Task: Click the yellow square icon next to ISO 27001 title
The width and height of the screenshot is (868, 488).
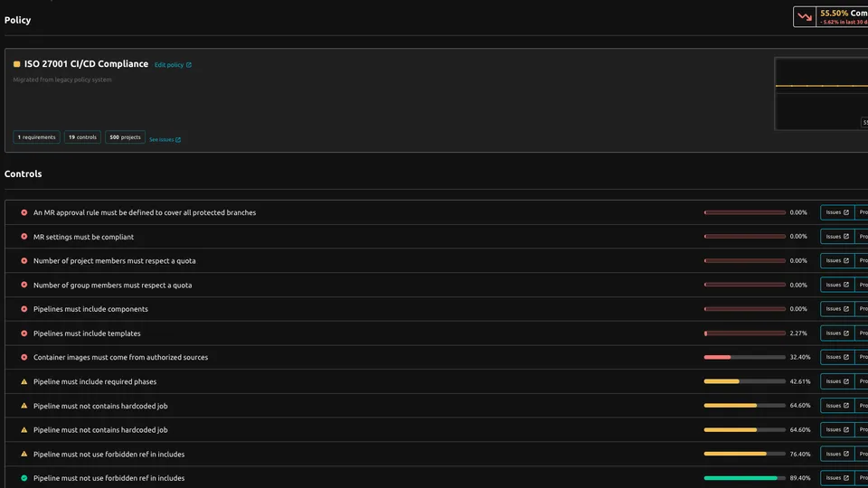Action: pos(16,64)
